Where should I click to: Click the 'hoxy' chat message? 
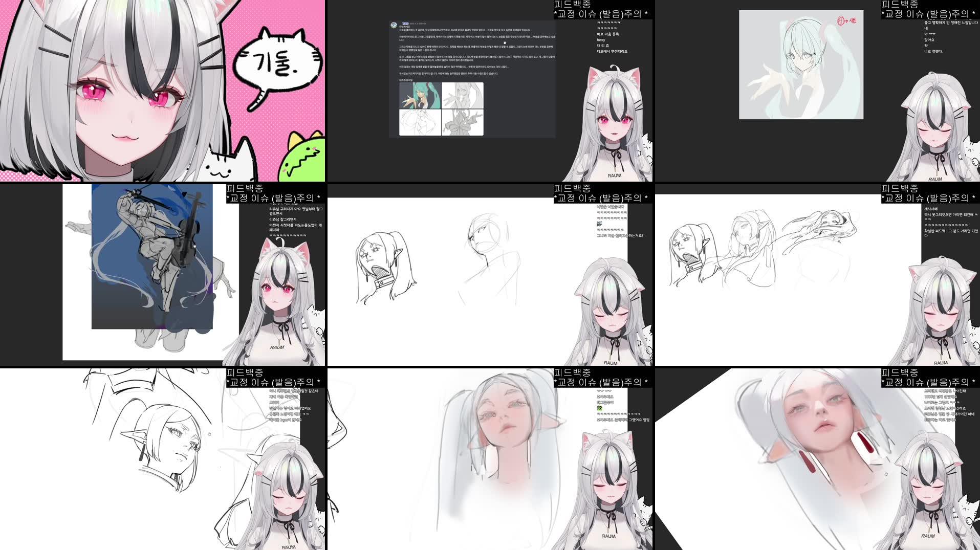click(600, 40)
